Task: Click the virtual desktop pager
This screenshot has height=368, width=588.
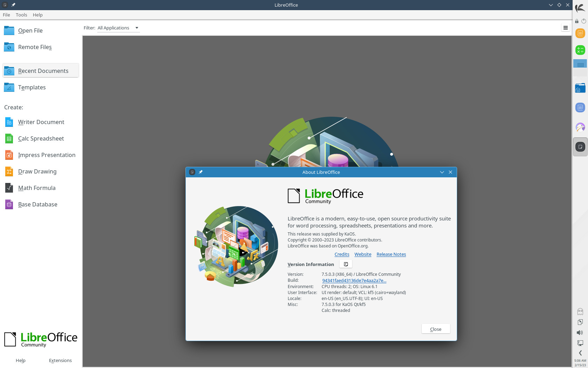Action: (x=580, y=68)
